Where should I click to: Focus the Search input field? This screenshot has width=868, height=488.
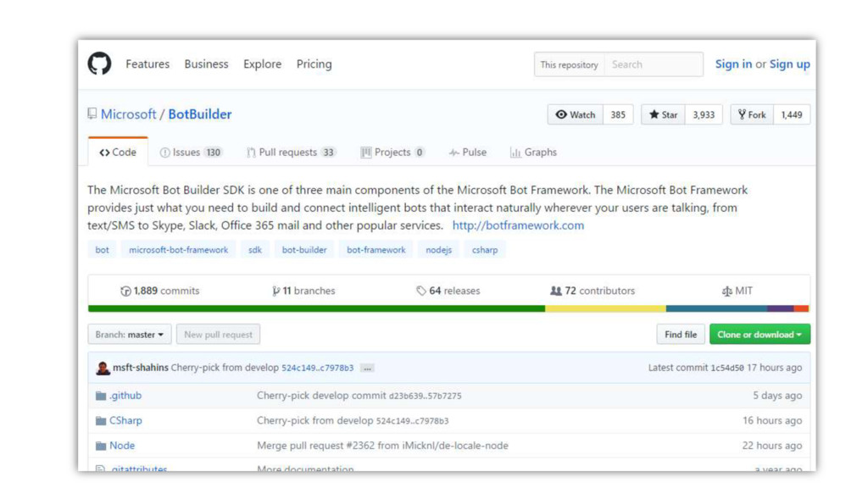(654, 64)
